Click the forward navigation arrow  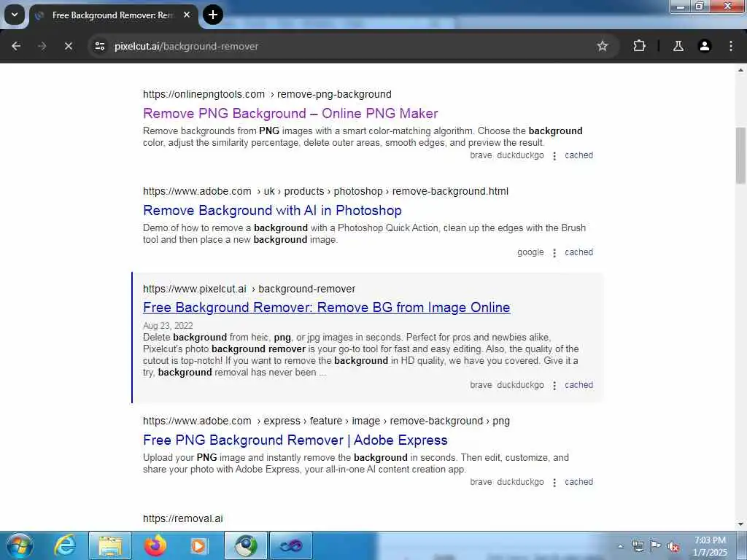42,46
